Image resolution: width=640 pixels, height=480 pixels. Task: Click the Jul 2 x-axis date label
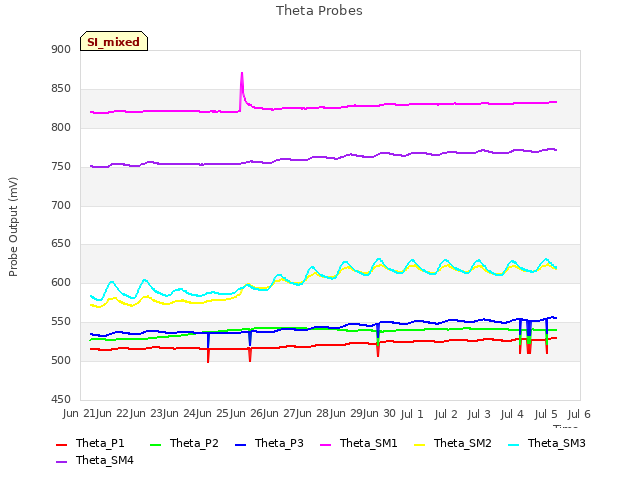[x=446, y=414]
